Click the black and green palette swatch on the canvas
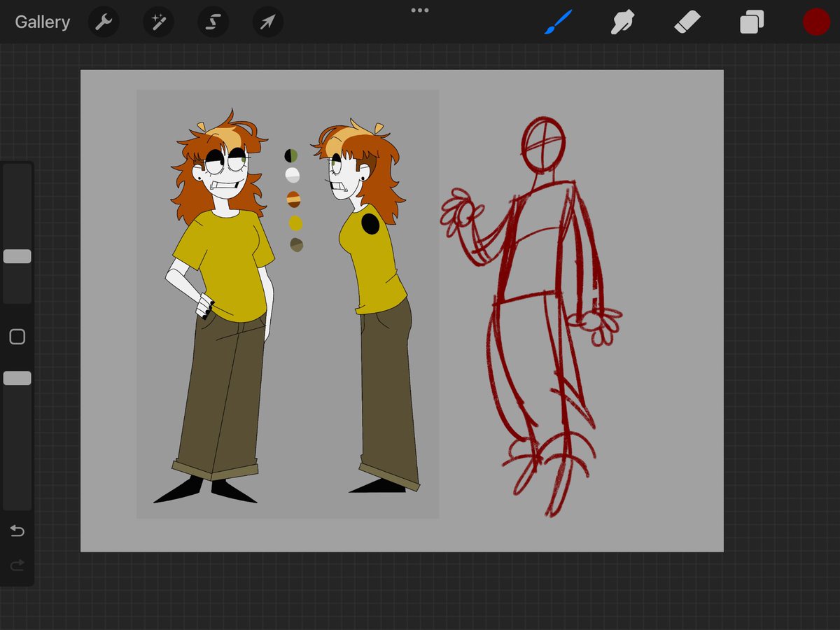The width and height of the screenshot is (840, 630). [291, 155]
